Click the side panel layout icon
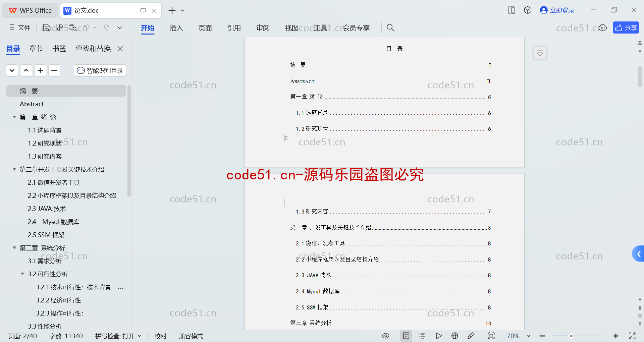 [x=512, y=10]
